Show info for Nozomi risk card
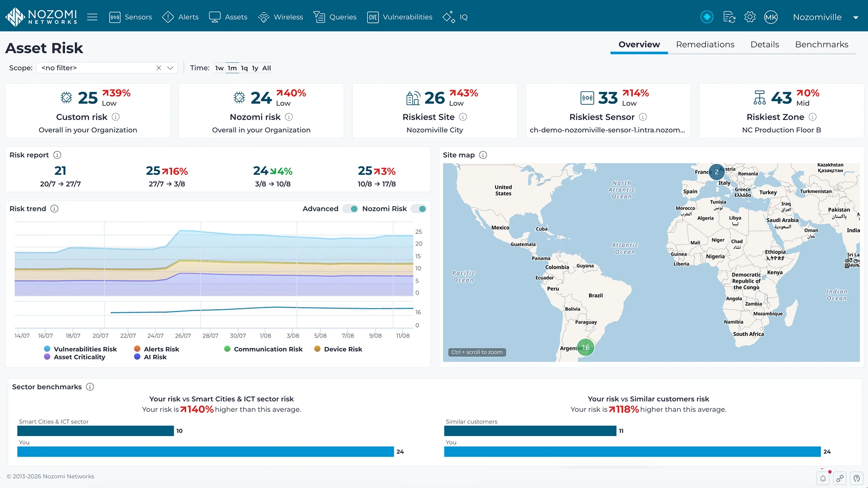This screenshot has width=868, height=488. (x=289, y=117)
